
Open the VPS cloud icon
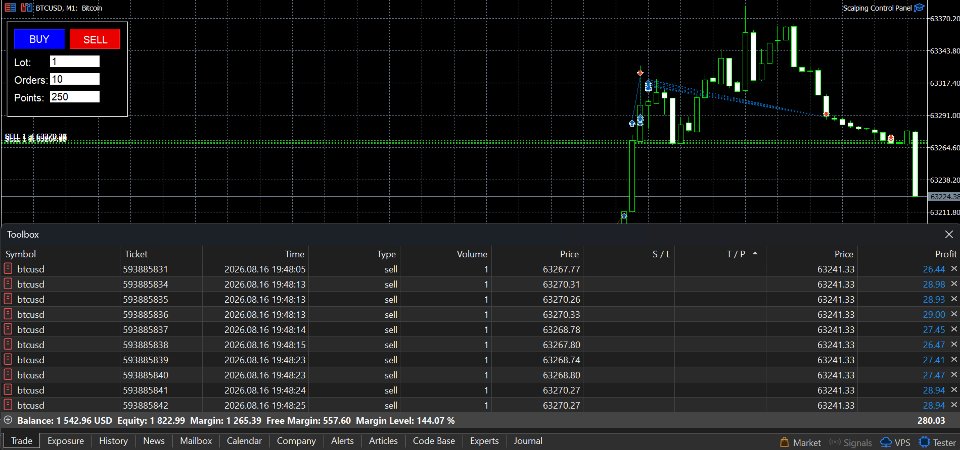(885, 442)
